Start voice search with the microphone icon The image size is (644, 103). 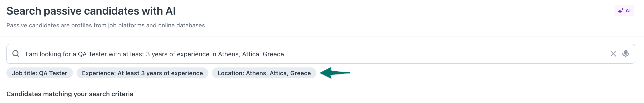coord(625,54)
